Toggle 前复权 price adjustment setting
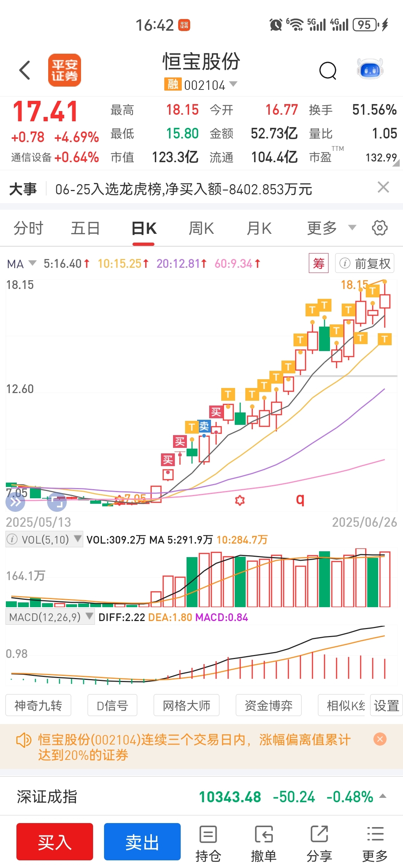This screenshot has height=868, width=403. (x=365, y=263)
